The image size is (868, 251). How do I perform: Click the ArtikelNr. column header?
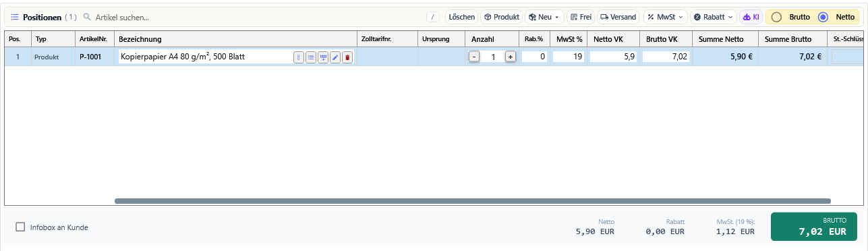point(94,39)
